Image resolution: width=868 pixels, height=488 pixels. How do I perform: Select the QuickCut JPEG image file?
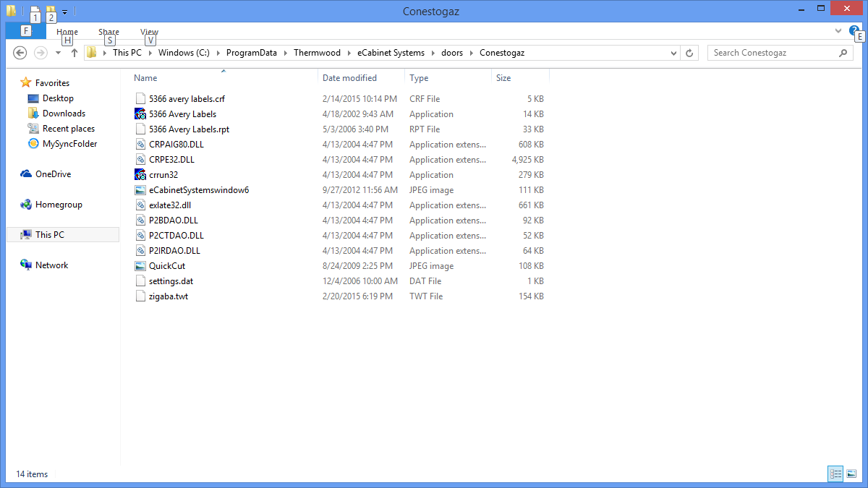166,266
